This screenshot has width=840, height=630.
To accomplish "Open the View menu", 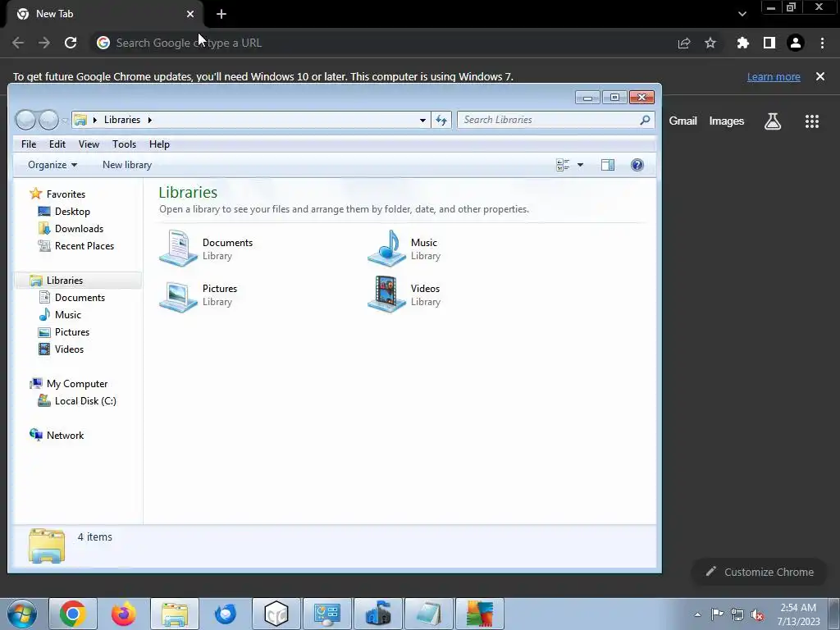I will (89, 144).
